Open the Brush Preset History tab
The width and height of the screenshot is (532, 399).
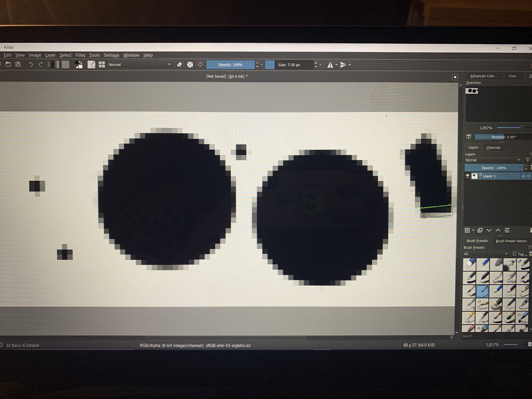point(511,241)
